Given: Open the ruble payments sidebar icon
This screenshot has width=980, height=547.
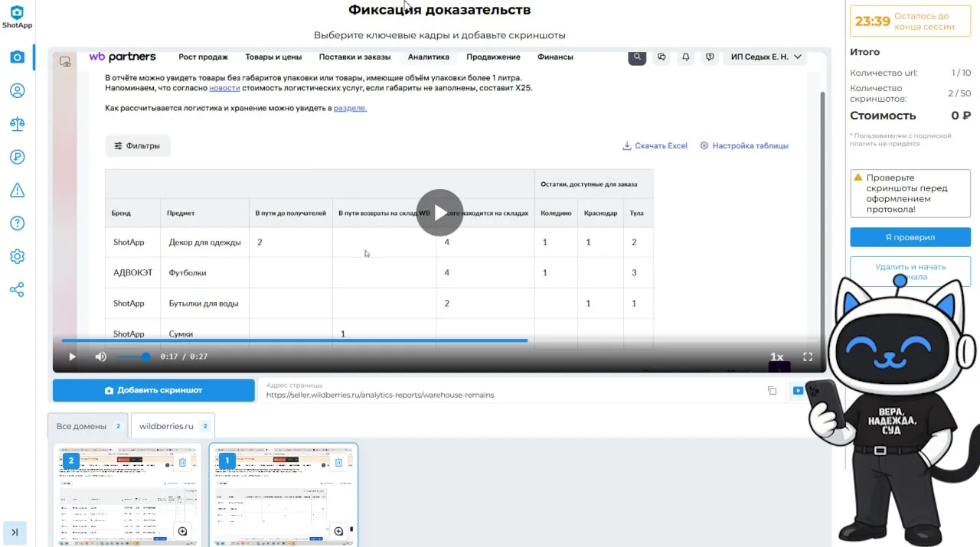Looking at the screenshot, I should pos(17,158).
